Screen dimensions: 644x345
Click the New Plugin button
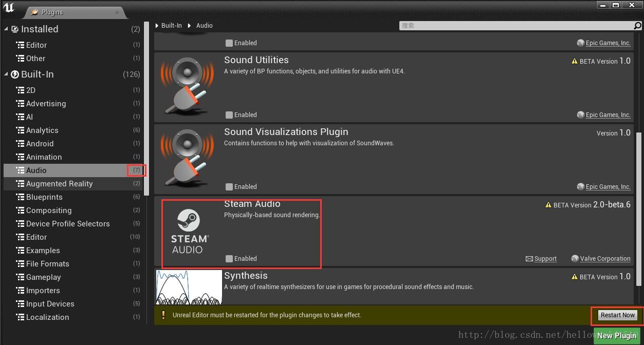[x=617, y=336]
